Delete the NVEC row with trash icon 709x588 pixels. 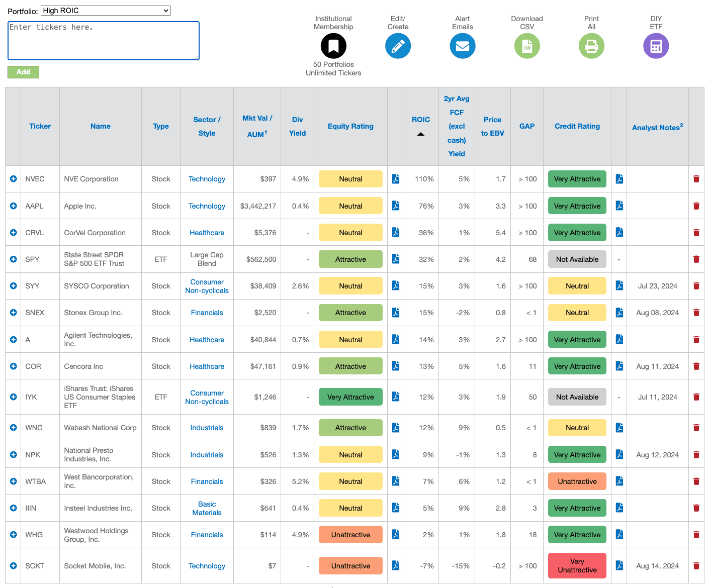pos(696,179)
